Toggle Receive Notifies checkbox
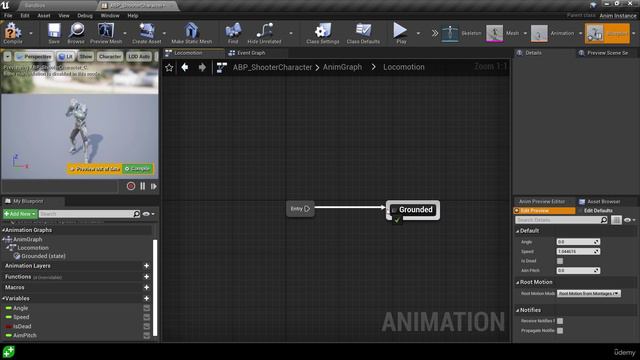This screenshot has height=360, width=640. pyautogui.click(x=560, y=321)
